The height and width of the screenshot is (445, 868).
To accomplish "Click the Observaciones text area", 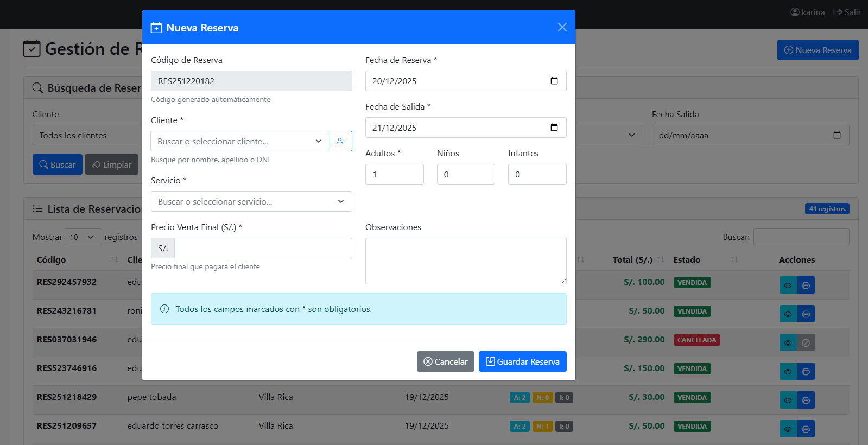I will tap(465, 260).
